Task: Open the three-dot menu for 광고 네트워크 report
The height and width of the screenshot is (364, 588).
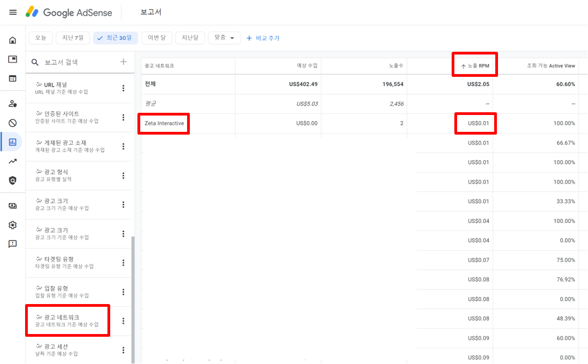Action: (123, 320)
